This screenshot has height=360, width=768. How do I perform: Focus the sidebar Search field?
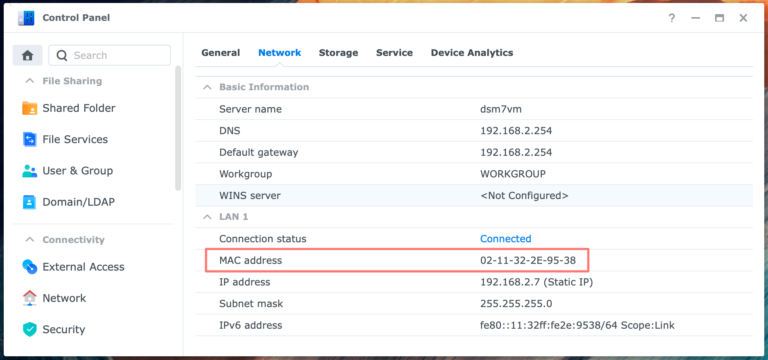coord(110,55)
